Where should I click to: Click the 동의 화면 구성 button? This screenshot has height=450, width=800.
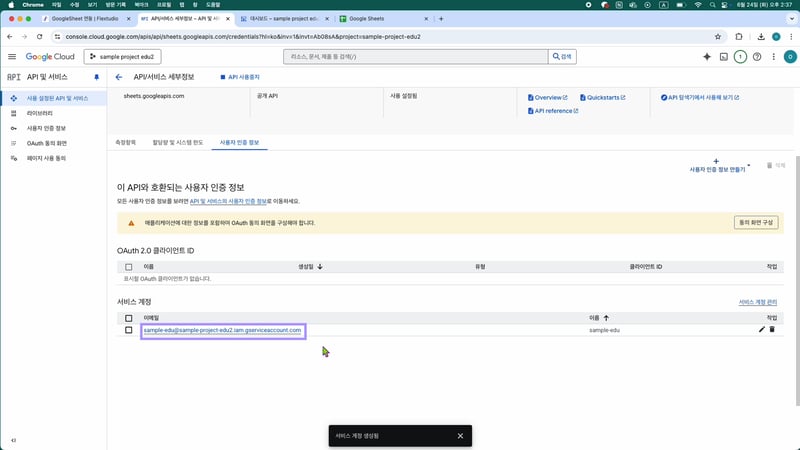click(756, 222)
